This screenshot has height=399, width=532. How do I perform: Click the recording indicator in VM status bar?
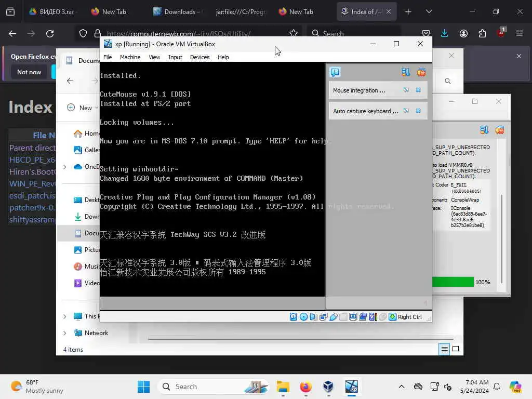363,316
